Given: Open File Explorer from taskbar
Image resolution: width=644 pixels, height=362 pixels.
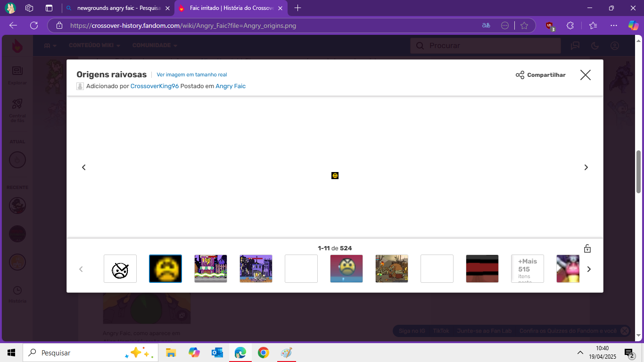Looking at the screenshot, I should (171, 353).
